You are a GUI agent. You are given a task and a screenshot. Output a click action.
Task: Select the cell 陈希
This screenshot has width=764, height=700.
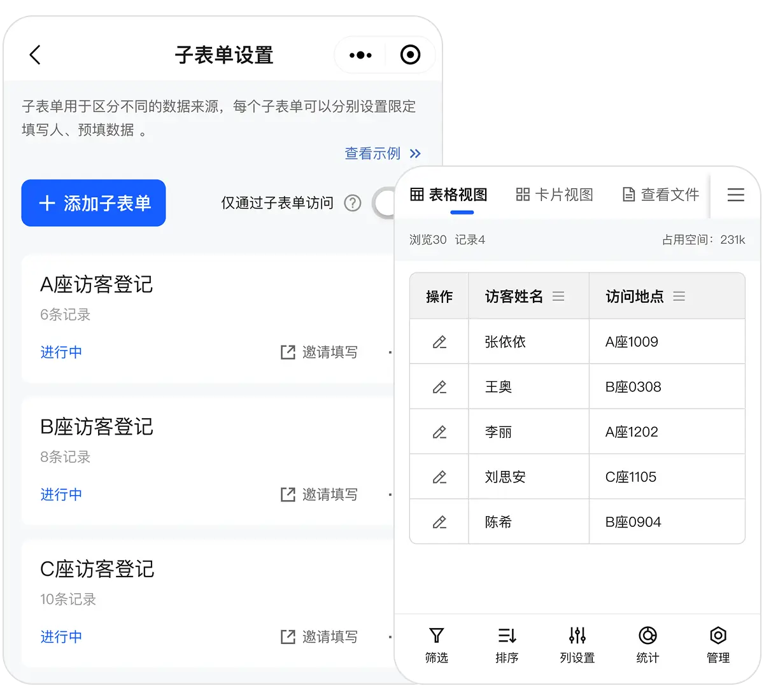tap(529, 522)
